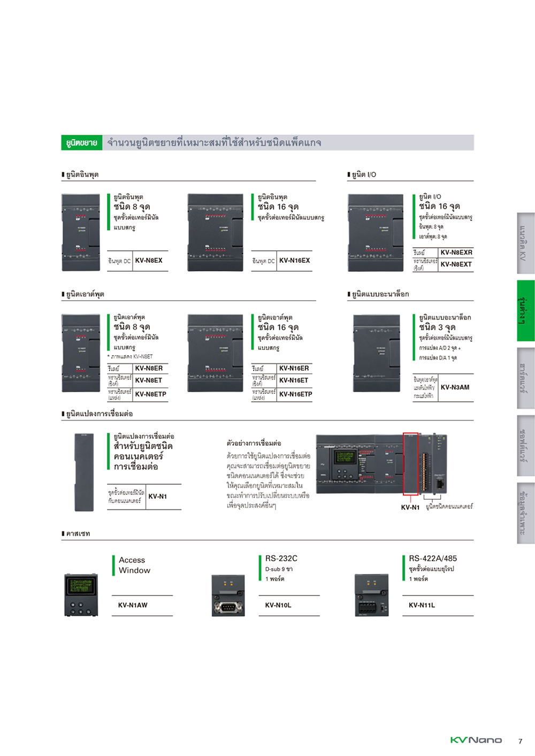Click the KV-N3AM analog unit photo
Viewport: 535px width, 756px height.
[377, 353]
